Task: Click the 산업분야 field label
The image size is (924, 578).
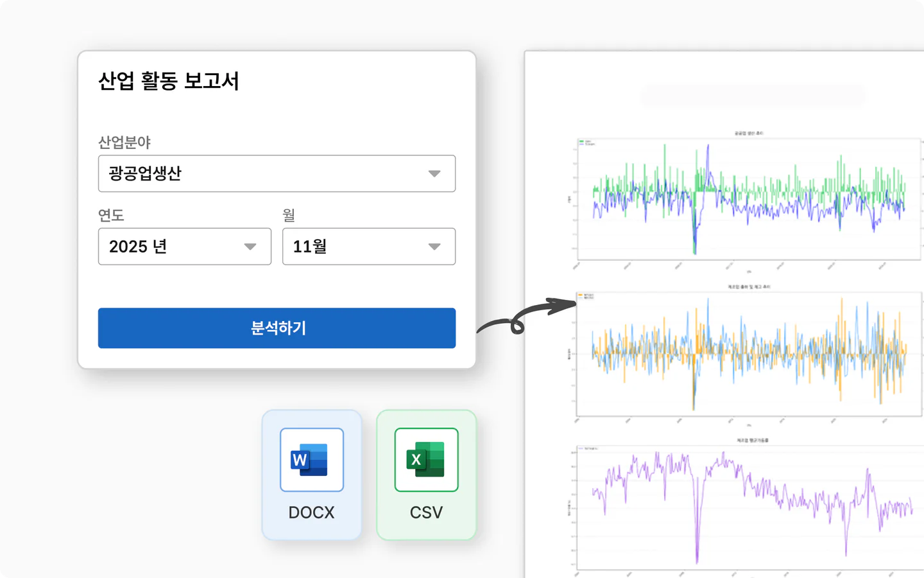Action: pos(124,142)
